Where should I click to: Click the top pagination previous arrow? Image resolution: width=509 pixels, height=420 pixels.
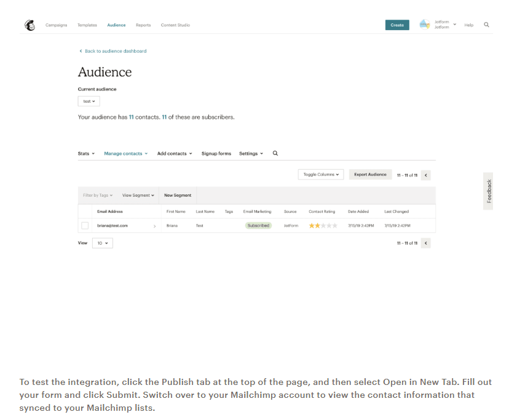[x=427, y=175]
